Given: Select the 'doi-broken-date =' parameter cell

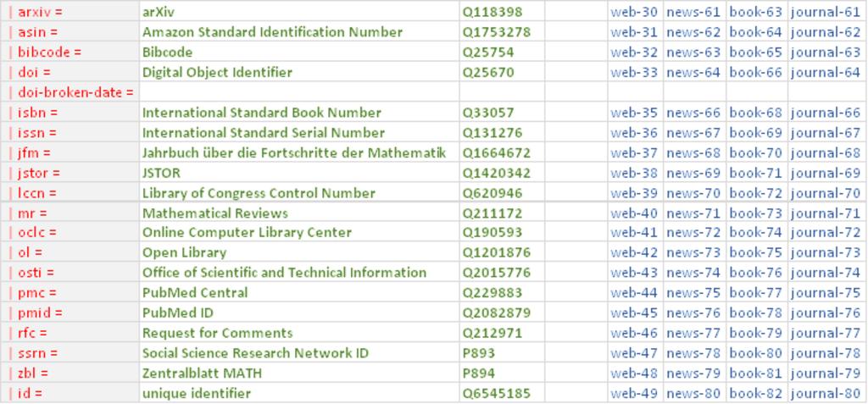Looking at the screenshot, I should [70, 92].
